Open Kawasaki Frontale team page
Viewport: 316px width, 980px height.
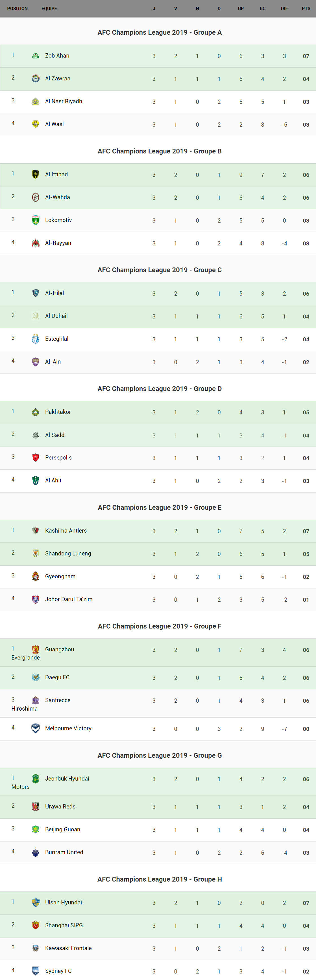(x=68, y=948)
